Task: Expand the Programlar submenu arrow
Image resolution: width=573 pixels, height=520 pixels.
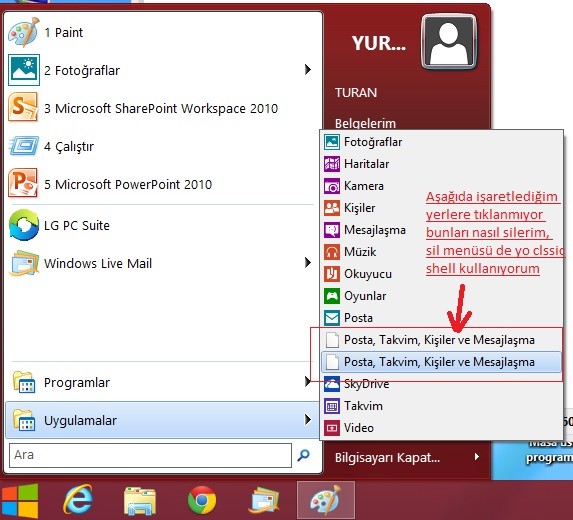Action: point(308,382)
